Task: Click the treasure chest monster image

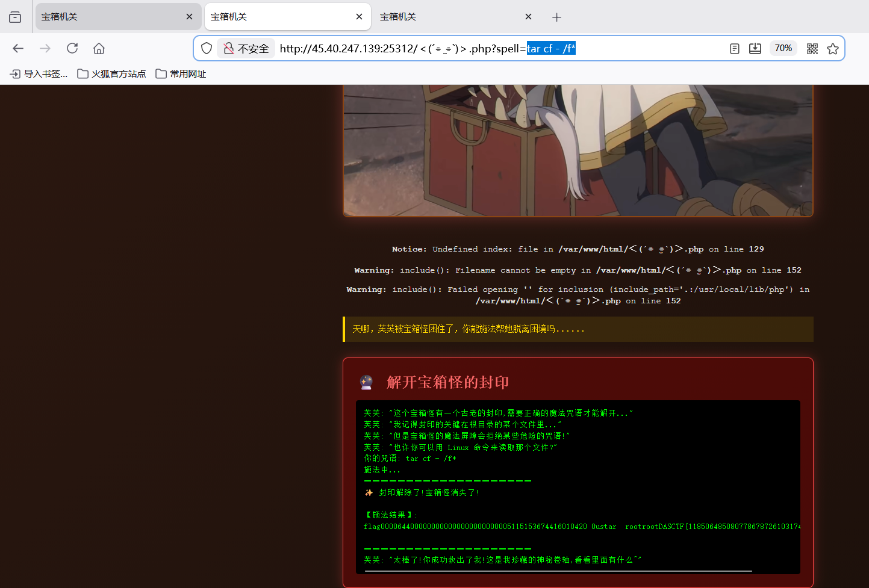Action: (578, 150)
